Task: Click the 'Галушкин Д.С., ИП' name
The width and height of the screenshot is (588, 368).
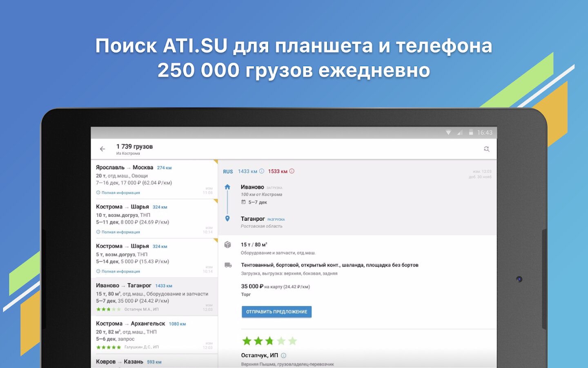Action: click(x=142, y=347)
